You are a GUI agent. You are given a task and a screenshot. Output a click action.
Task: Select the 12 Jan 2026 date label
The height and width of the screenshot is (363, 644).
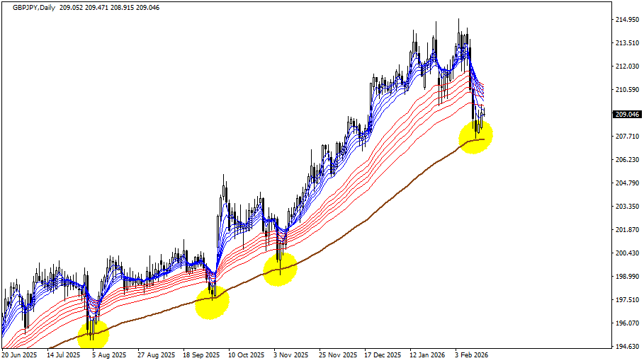429,355
